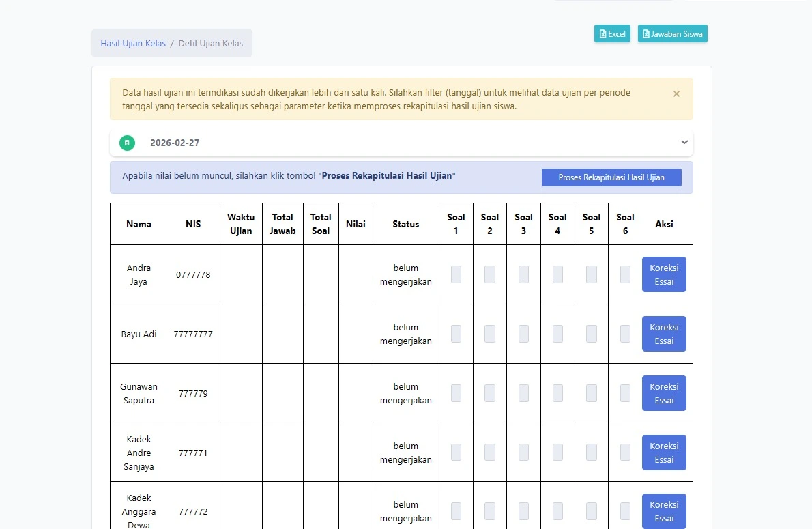
Task: Check Soal 4 for Andra Jaya
Action: 557,274
